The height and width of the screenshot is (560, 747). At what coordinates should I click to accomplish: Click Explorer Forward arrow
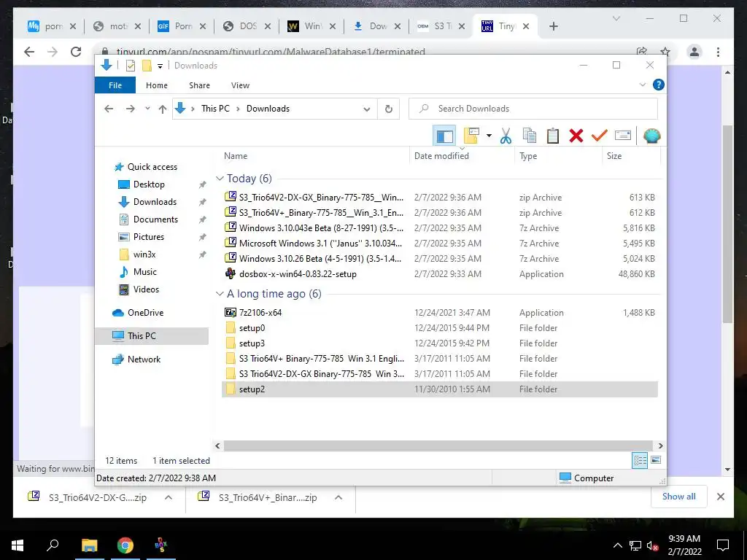(130, 109)
